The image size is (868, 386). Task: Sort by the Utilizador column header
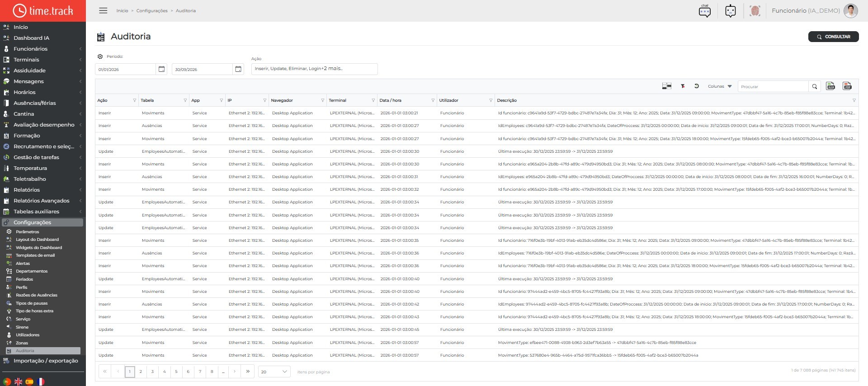coord(449,100)
